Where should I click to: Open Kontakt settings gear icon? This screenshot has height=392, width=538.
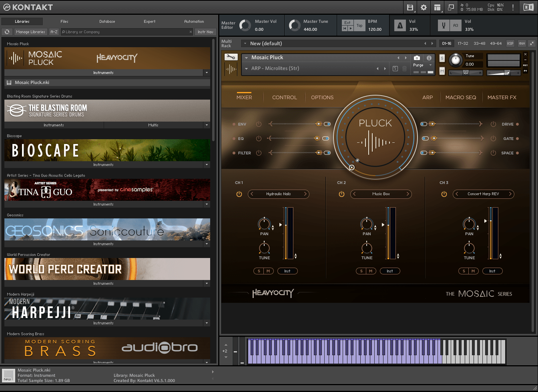click(424, 7)
